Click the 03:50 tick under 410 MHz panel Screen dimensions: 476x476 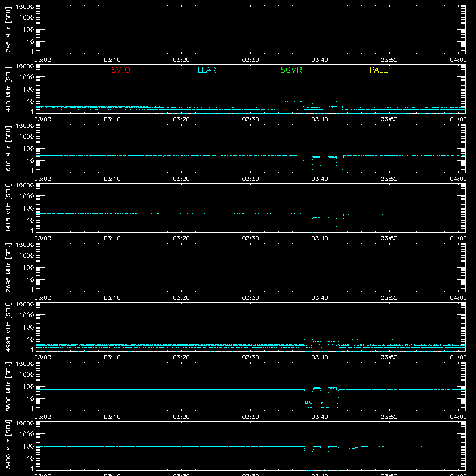[389, 120]
